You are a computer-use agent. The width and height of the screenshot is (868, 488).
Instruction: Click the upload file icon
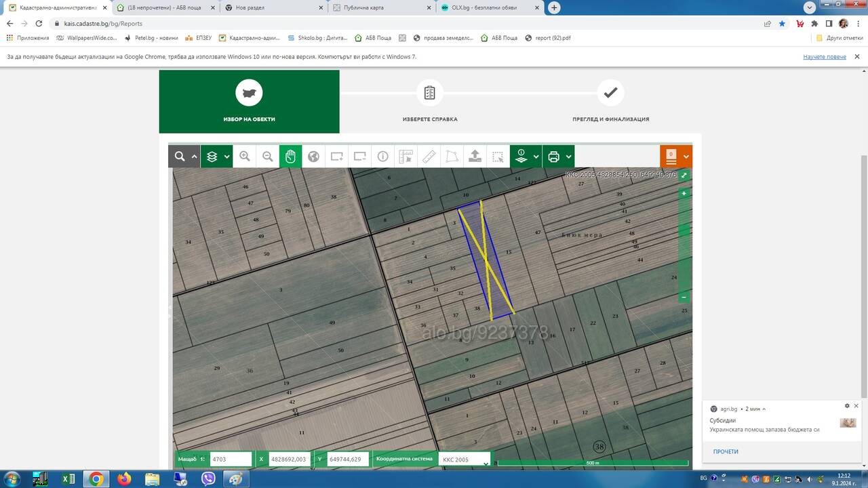click(x=475, y=157)
